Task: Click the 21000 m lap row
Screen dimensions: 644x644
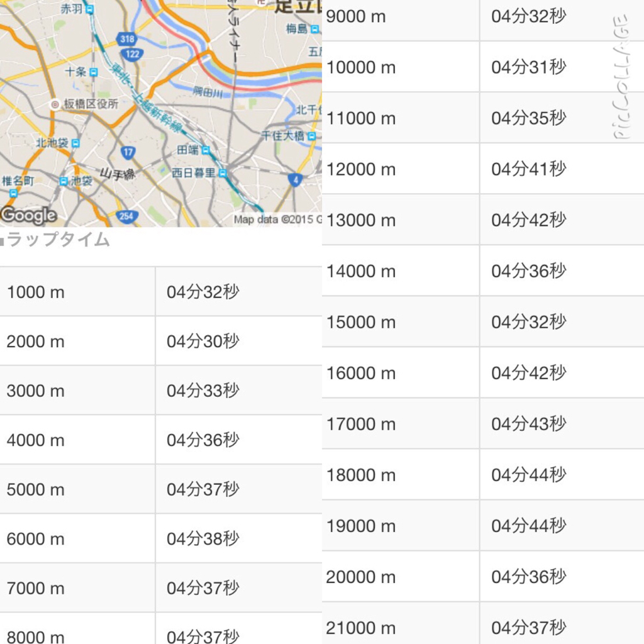Action: point(483,623)
